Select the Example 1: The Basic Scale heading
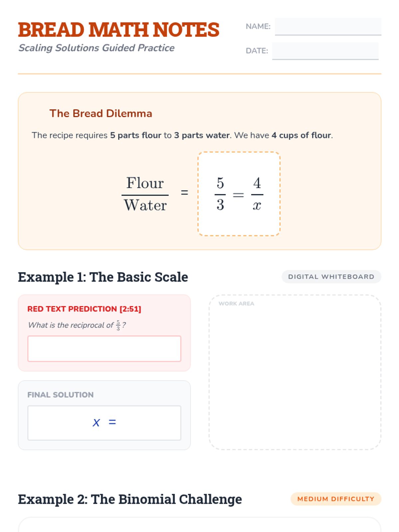 click(103, 277)
